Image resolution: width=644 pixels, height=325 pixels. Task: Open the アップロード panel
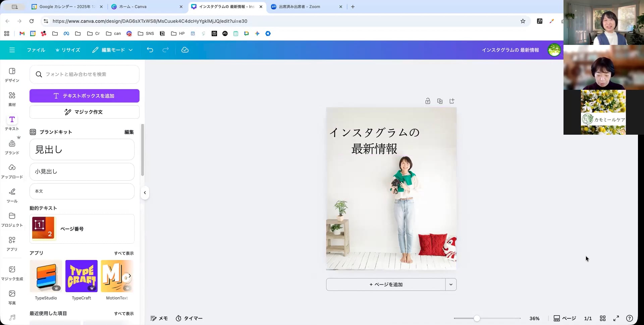point(12,171)
